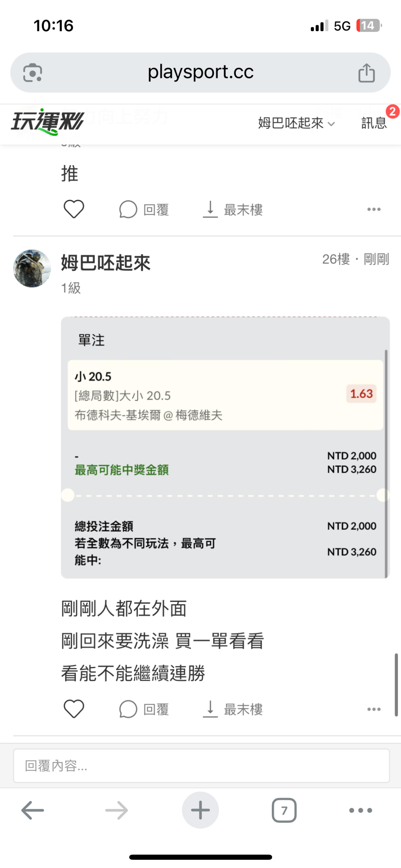Open the 玩運彩 logo home page
Screen dimensions: 401x868
(x=48, y=122)
